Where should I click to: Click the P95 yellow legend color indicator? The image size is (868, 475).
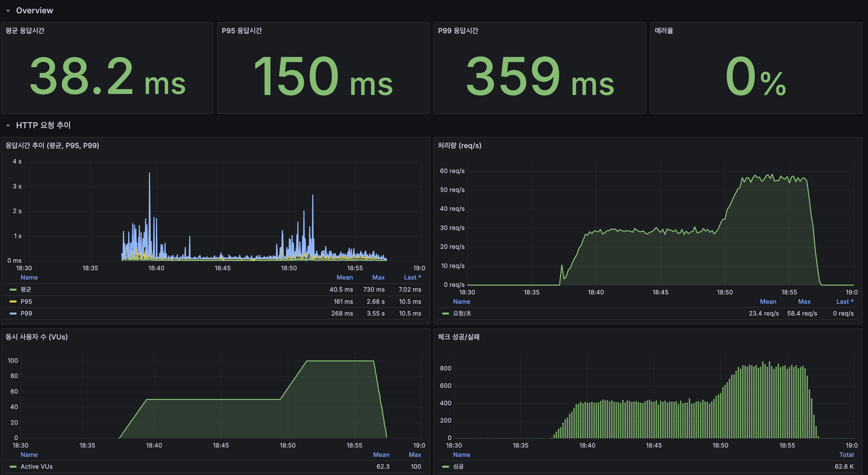point(13,301)
